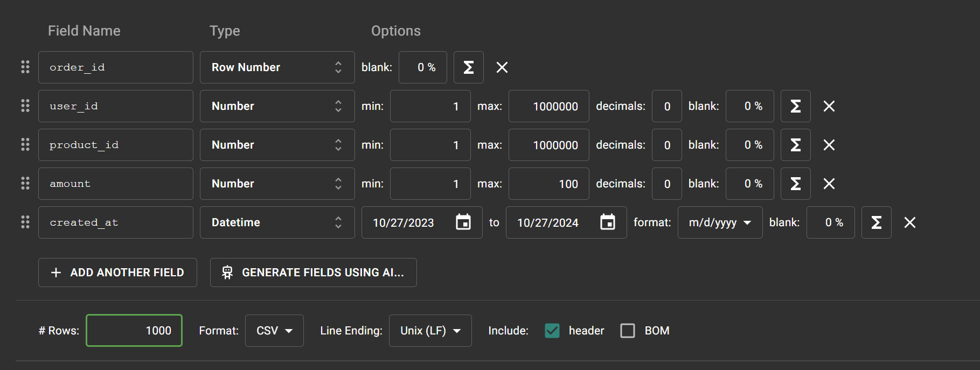Edit the start date 10/27/2023 text

404,222
